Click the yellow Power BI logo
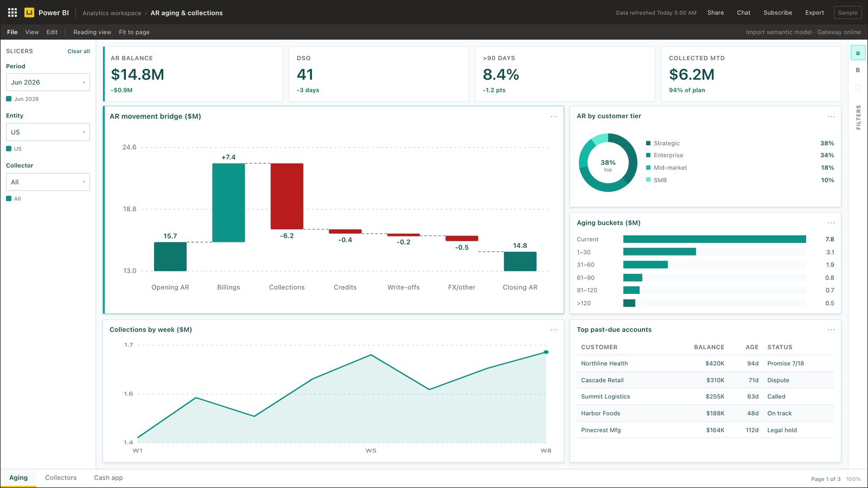The height and width of the screenshot is (488, 868). 29,12
